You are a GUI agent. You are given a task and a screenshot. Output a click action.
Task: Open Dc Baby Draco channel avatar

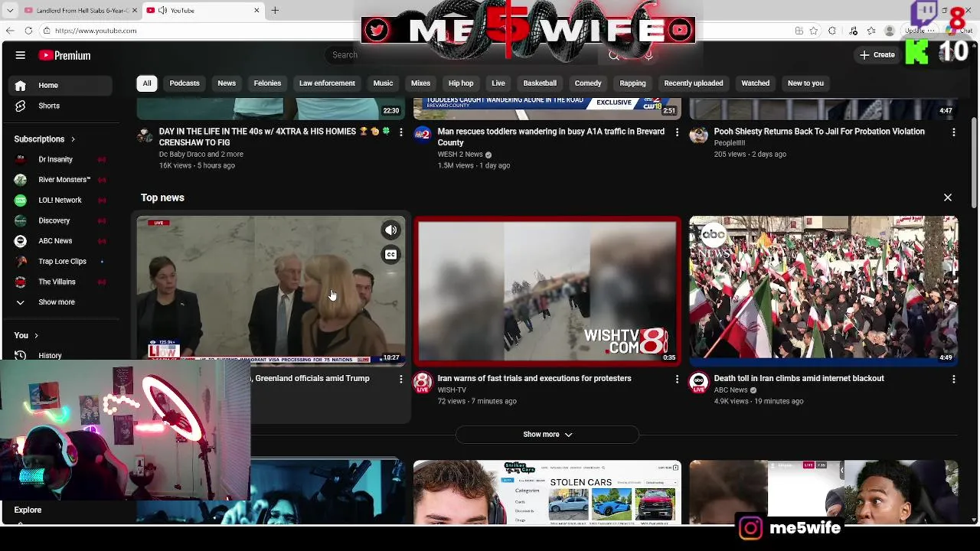pyautogui.click(x=145, y=136)
